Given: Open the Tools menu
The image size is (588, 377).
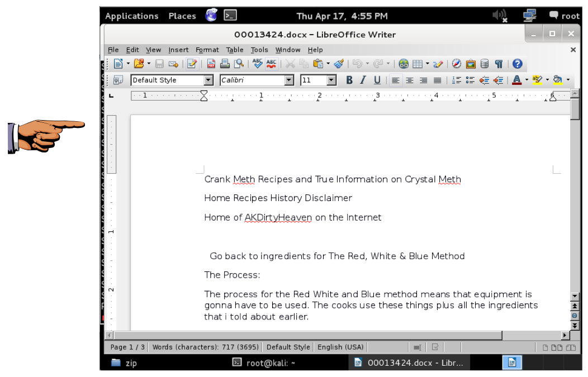Looking at the screenshot, I should [259, 50].
